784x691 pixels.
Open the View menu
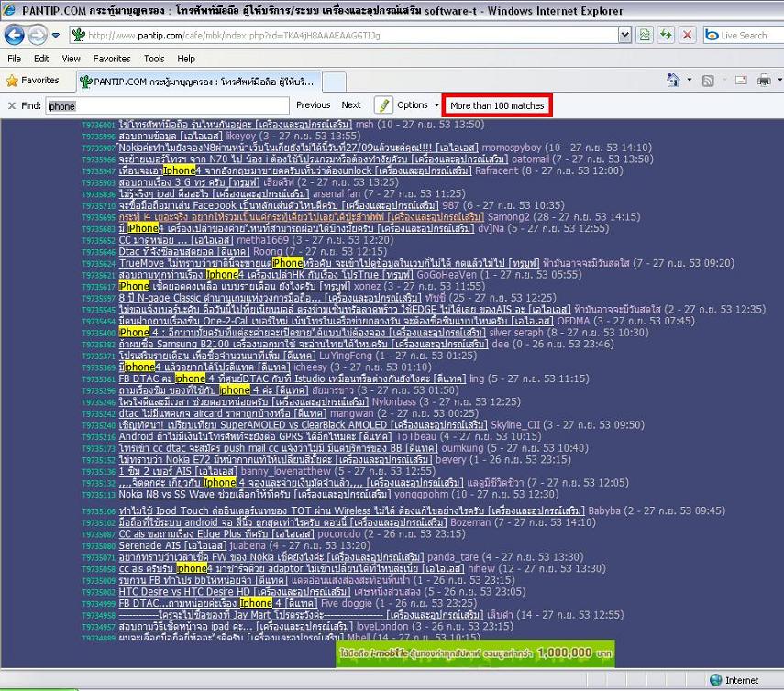[71, 59]
